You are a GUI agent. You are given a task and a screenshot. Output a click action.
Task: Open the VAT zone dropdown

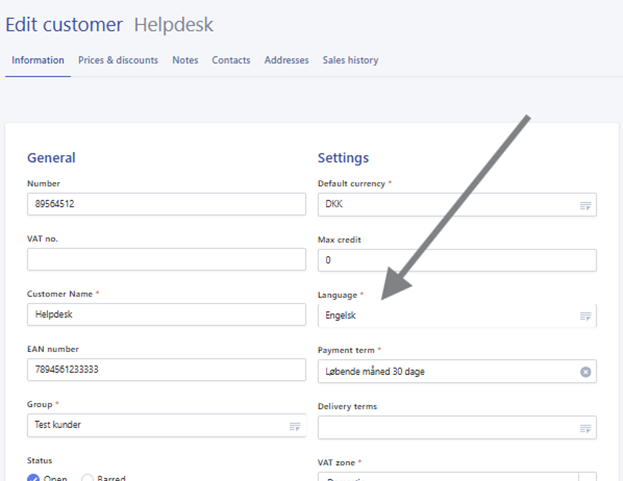[x=456, y=477]
